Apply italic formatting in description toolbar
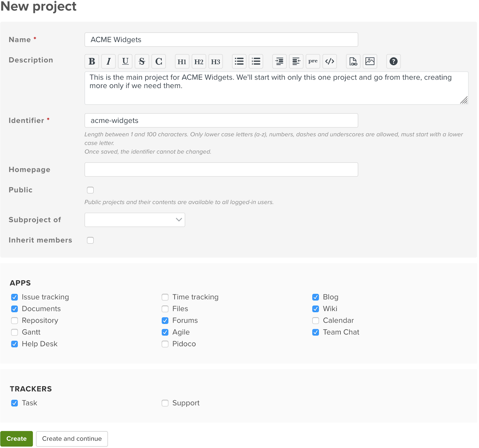The image size is (479, 448). [x=108, y=61]
